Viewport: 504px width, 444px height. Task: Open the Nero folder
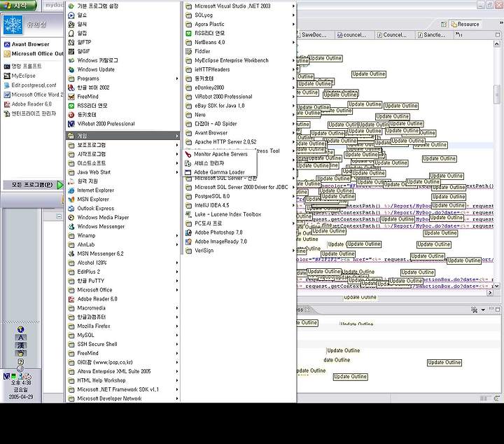point(239,115)
